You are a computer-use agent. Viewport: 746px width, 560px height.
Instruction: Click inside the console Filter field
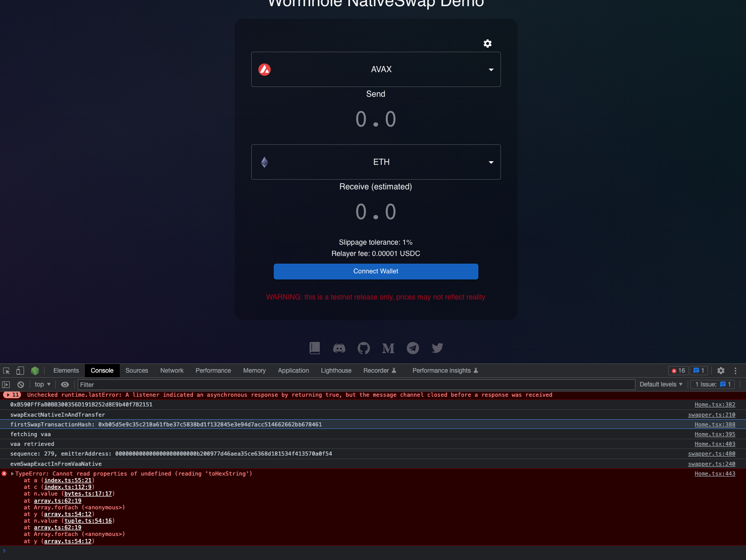pos(153,384)
